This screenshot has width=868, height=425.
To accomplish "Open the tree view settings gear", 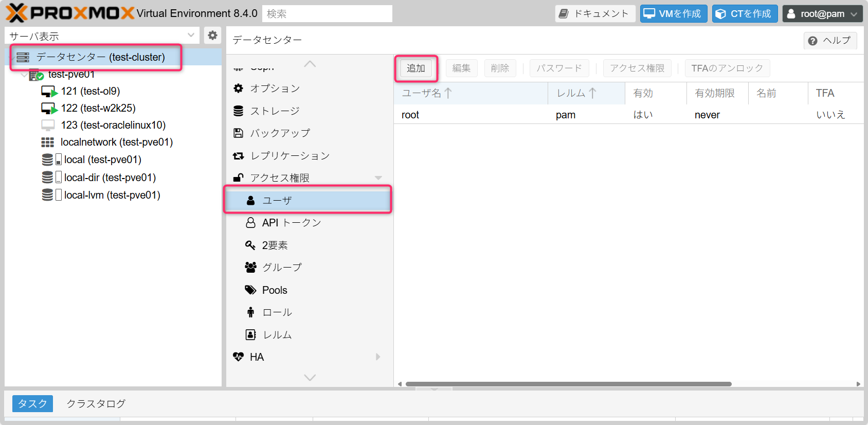I will (x=212, y=36).
